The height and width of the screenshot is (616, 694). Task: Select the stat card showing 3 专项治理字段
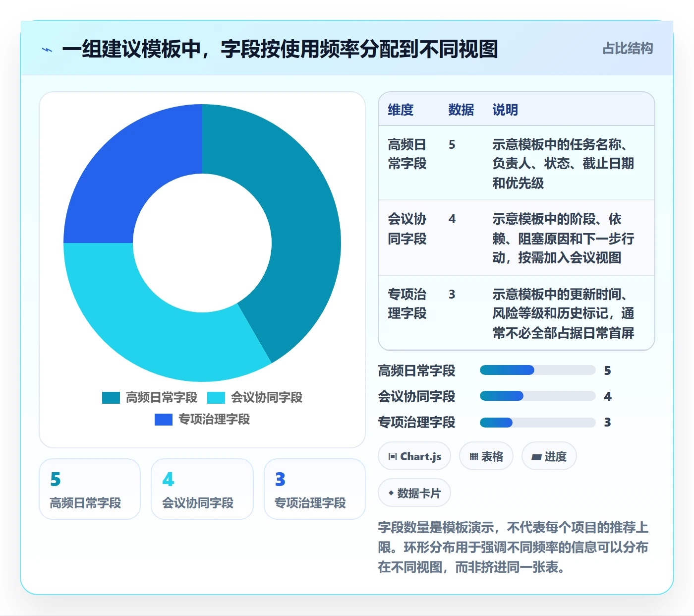coord(315,489)
